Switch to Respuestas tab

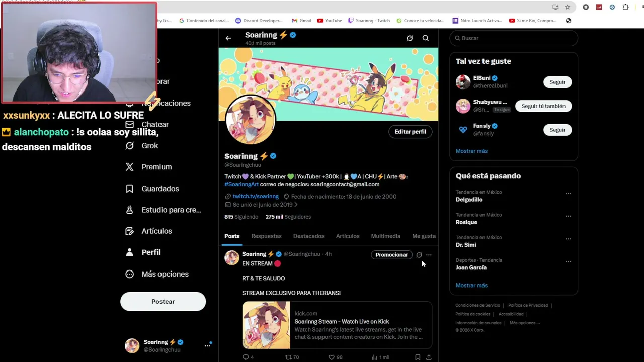[x=266, y=236]
